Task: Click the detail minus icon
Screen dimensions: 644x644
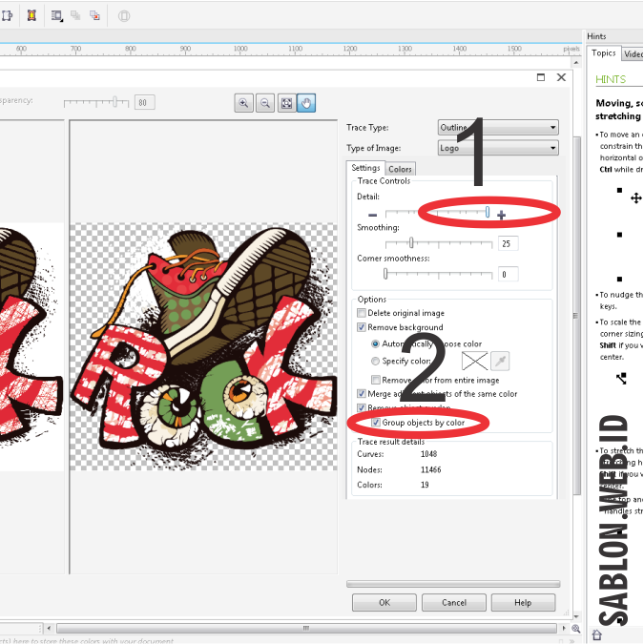Action: coord(372,215)
